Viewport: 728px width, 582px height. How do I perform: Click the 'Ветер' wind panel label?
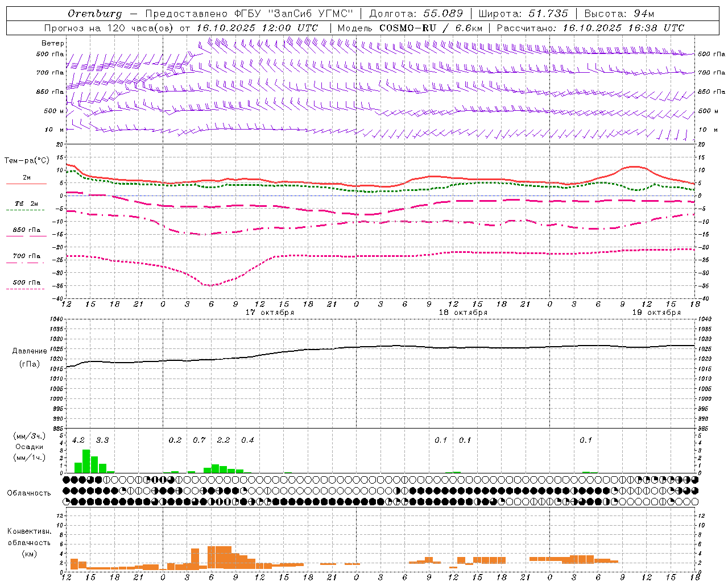(53, 43)
